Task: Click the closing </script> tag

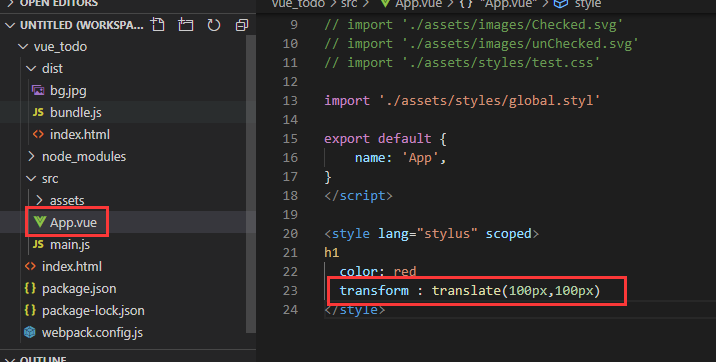Action: (x=358, y=195)
